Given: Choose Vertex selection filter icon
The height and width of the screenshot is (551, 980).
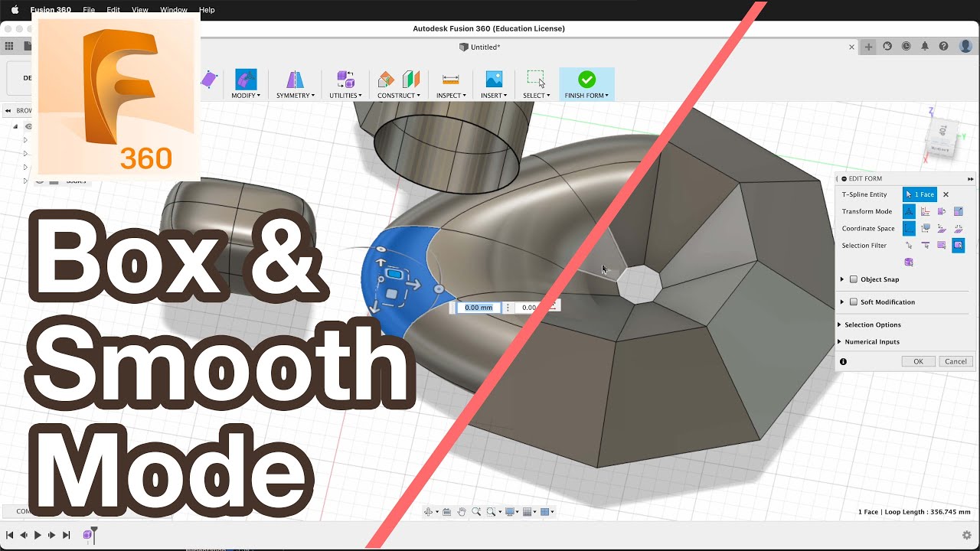Looking at the screenshot, I should pyautogui.click(x=909, y=245).
